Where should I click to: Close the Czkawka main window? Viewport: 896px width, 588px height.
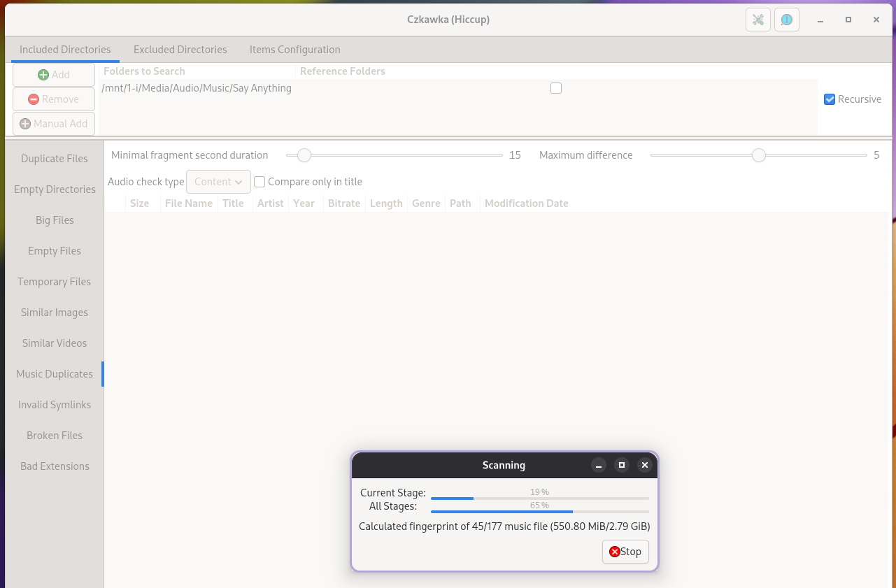pyautogui.click(x=876, y=20)
